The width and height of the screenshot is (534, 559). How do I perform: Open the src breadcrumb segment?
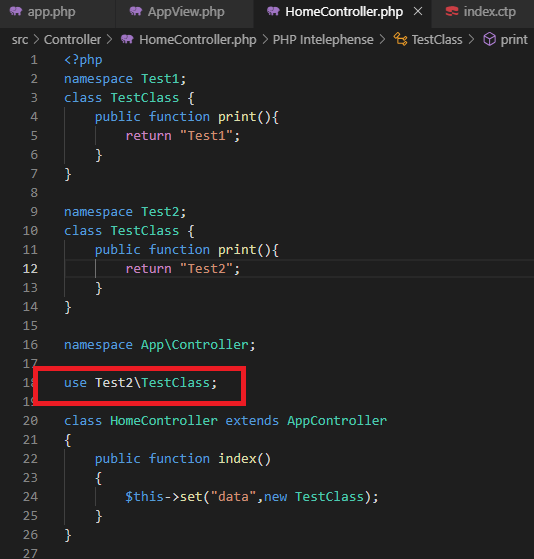20,40
